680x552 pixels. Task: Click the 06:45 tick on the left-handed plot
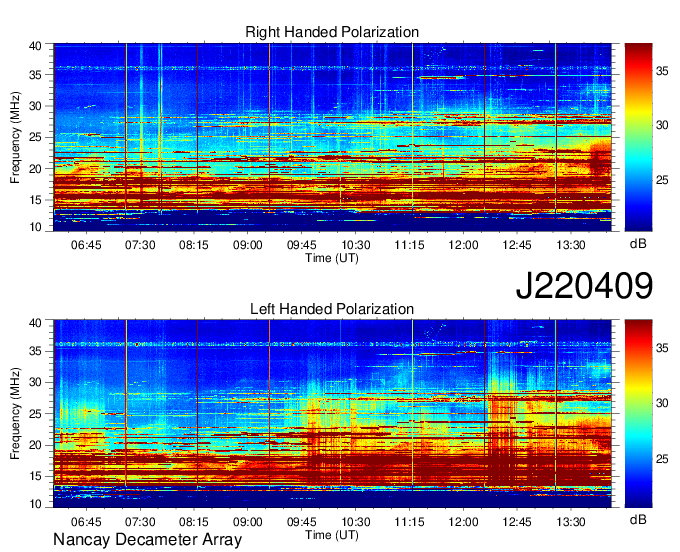pyautogui.click(x=86, y=522)
